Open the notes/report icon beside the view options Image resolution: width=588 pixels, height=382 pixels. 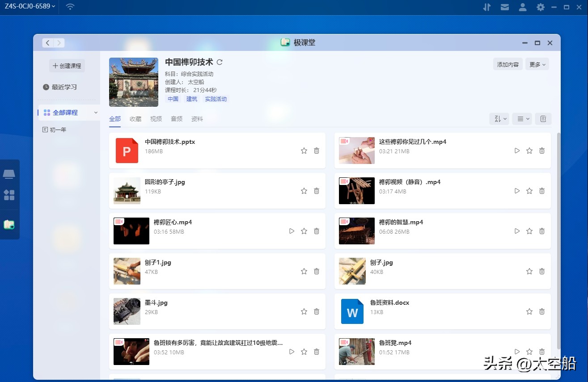pyautogui.click(x=543, y=118)
